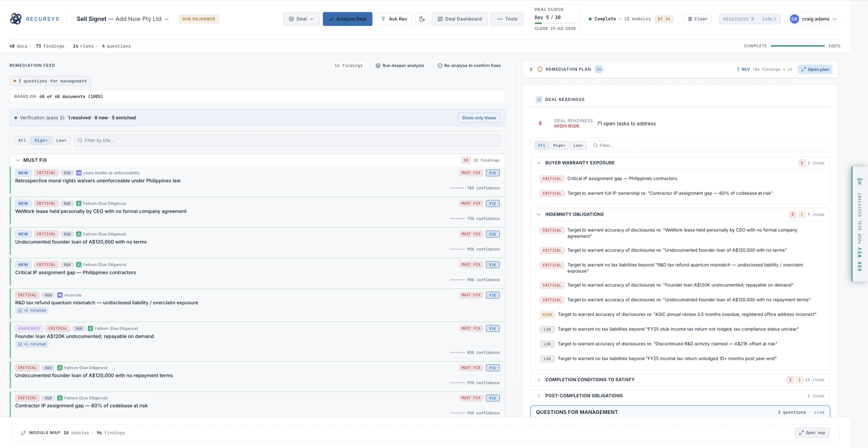Run deeper analysis
The height and width of the screenshot is (448, 868).
[400, 65]
